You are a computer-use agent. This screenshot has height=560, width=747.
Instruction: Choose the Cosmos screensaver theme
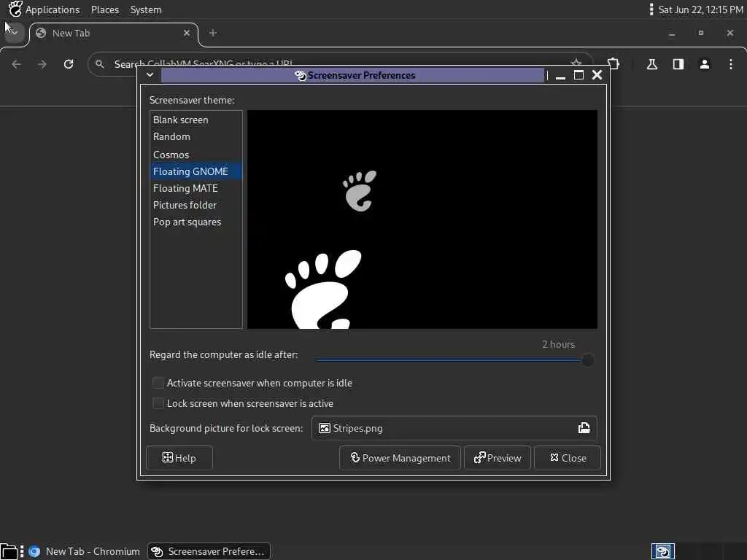(196, 155)
